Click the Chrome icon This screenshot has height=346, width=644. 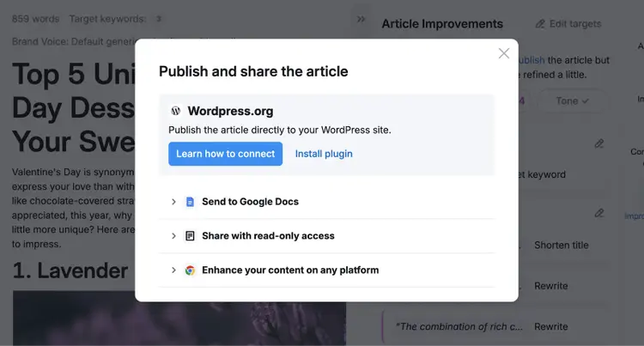click(190, 270)
